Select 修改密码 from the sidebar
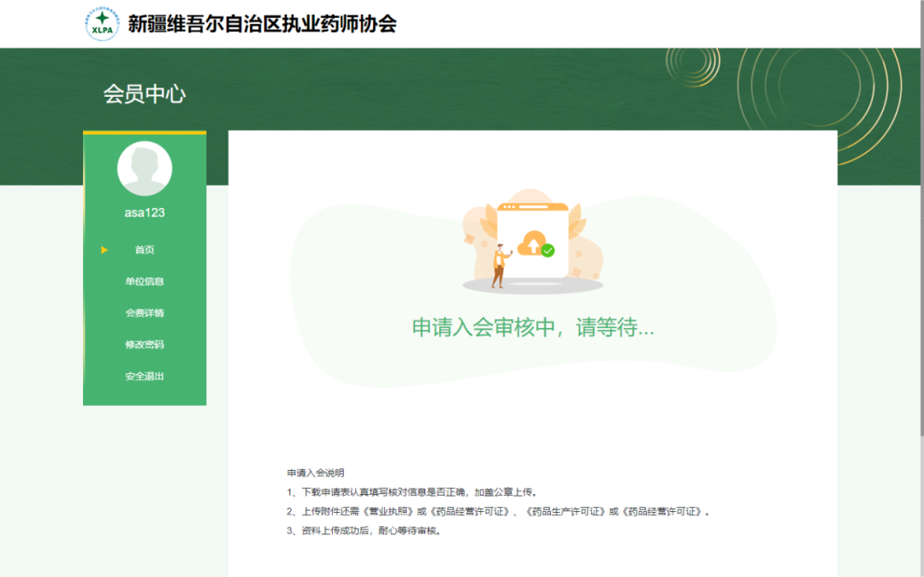 [x=145, y=345]
